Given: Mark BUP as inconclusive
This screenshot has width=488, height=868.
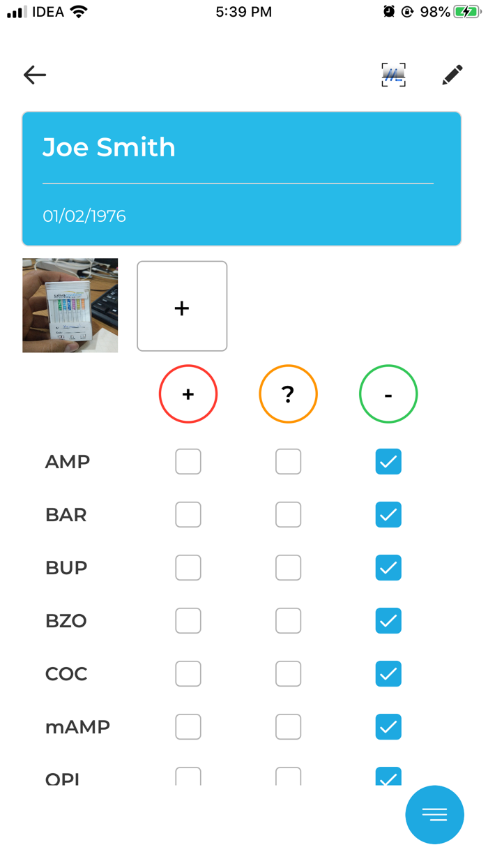Looking at the screenshot, I should (x=288, y=567).
